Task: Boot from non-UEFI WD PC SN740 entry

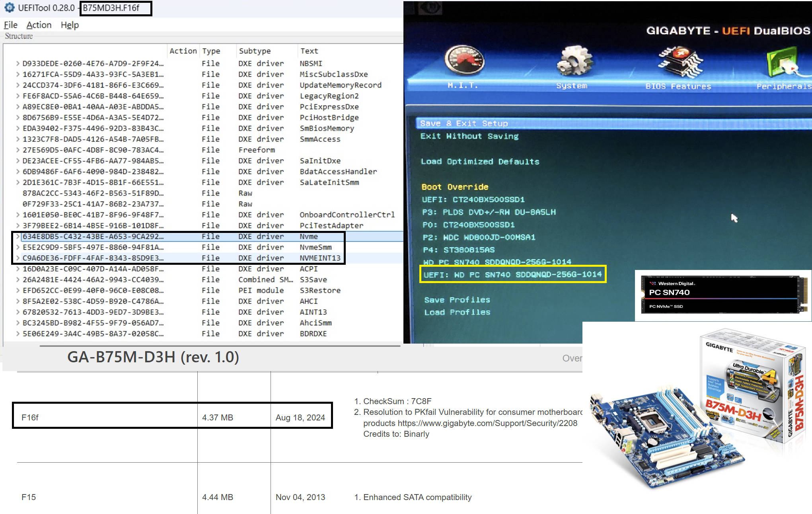Action: coord(497,262)
